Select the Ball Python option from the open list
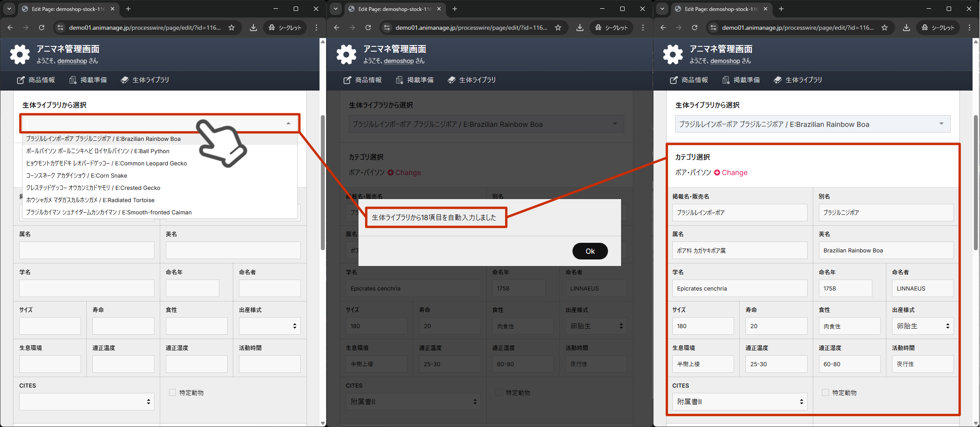The width and height of the screenshot is (980, 427). pyautogui.click(x=98, y=151)
